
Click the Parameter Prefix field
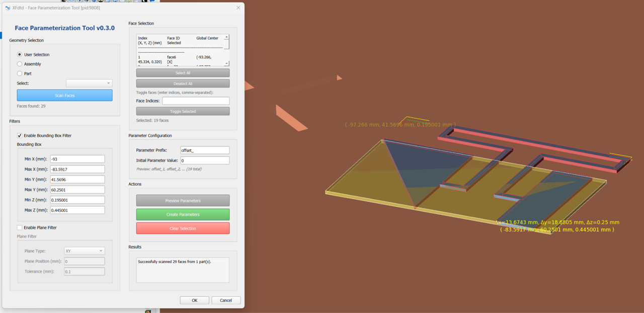205,150
